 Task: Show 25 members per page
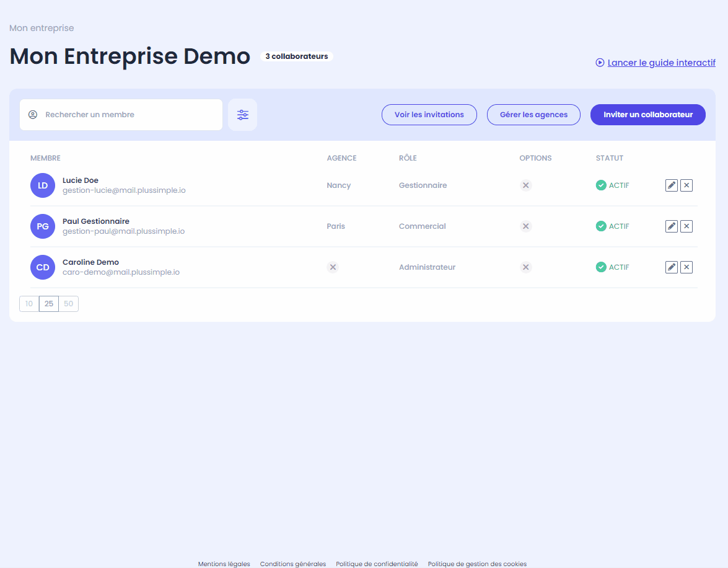tap(49, 304)
